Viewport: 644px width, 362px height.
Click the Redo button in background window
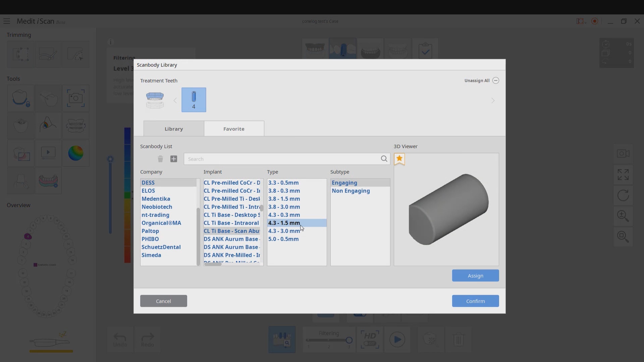click(x=148, y=340)
